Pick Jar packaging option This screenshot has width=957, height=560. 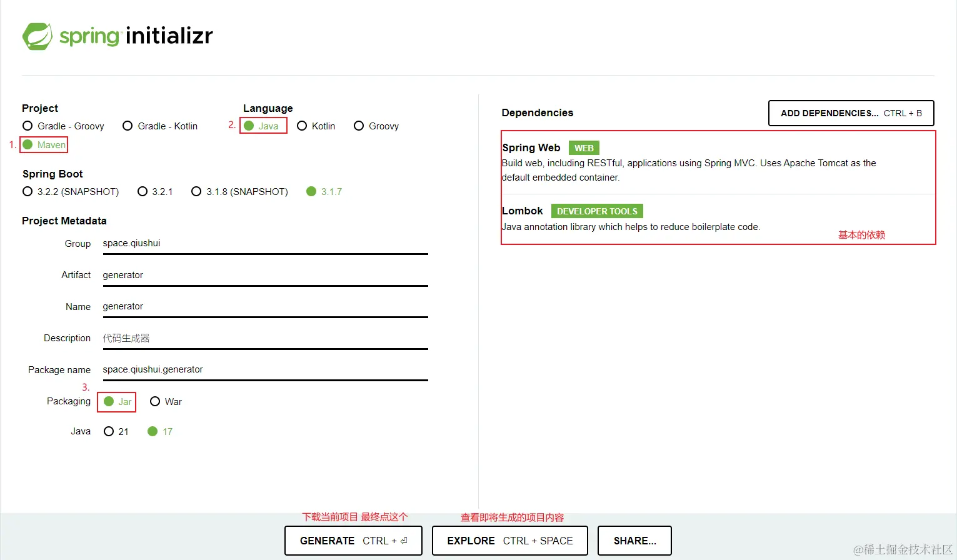click(118, 402)
